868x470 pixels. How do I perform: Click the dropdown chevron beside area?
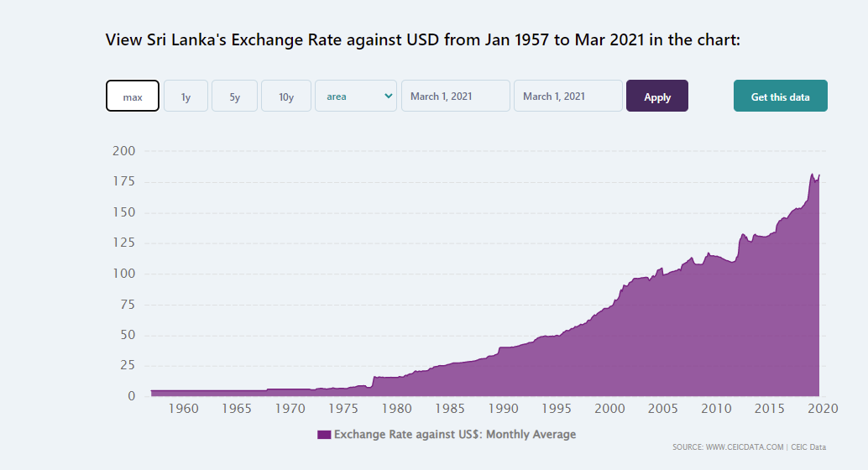pos(388,96)
